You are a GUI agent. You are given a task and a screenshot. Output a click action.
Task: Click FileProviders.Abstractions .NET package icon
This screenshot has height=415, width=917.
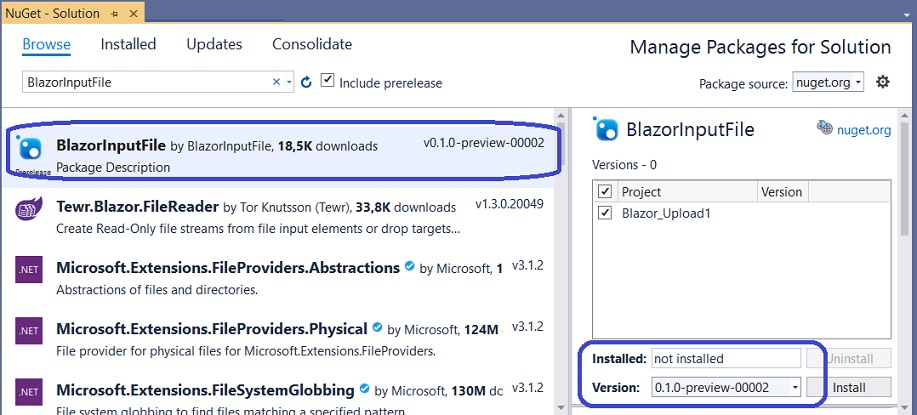point(29,271)
